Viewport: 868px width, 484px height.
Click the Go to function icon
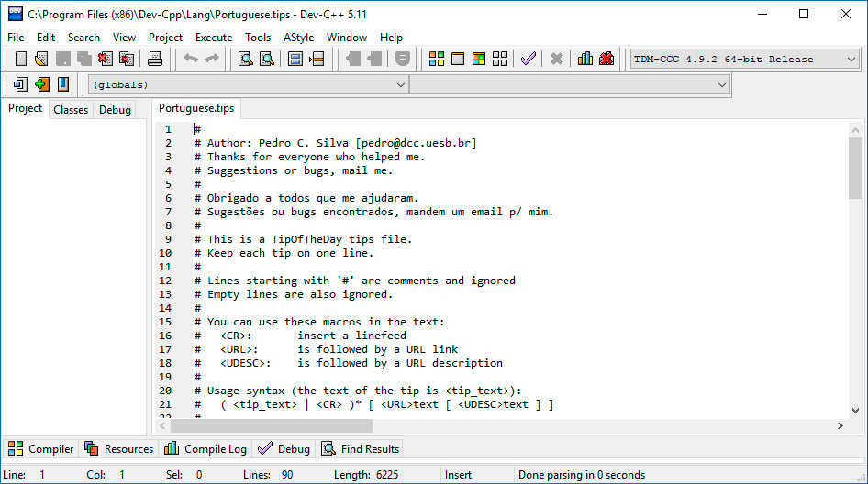295,59
